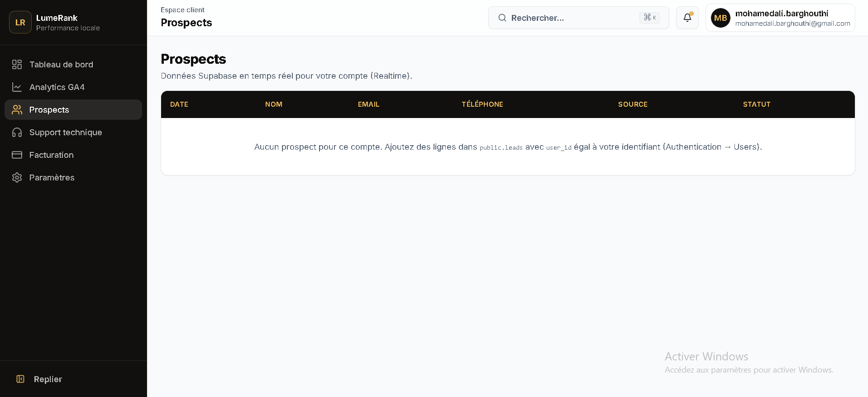
Task: Click the Espace client breadcrumb text
Action: coord(182,10)
